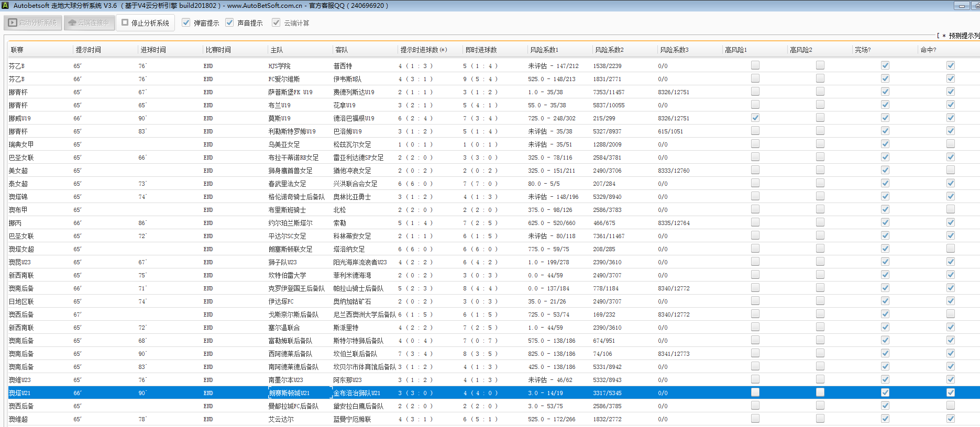Toggle 完场? checkbox in highlighted 澳塔U21 row
Screen dimensions: 980x427
coord(885,392)
